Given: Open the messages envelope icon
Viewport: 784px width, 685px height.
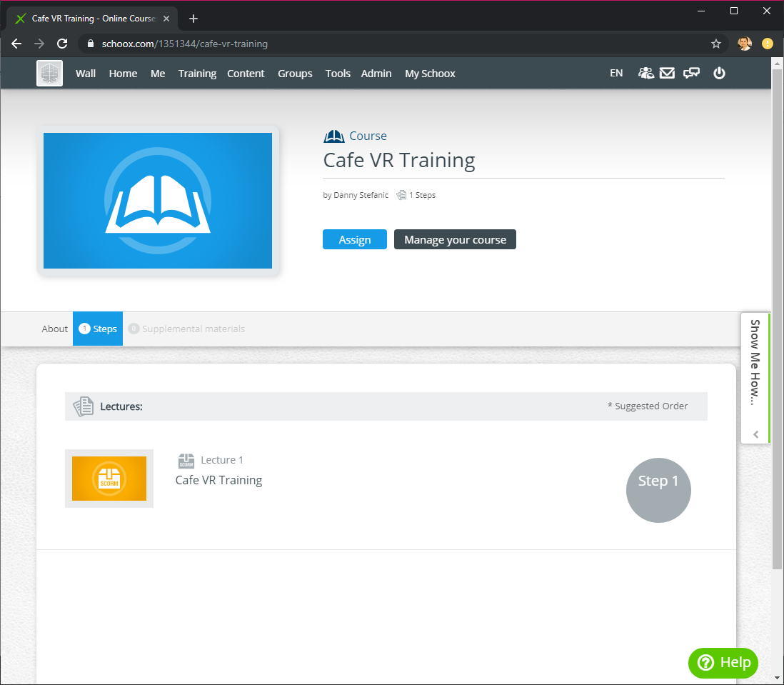Looking at the screenshot, I should click(667, 74).
